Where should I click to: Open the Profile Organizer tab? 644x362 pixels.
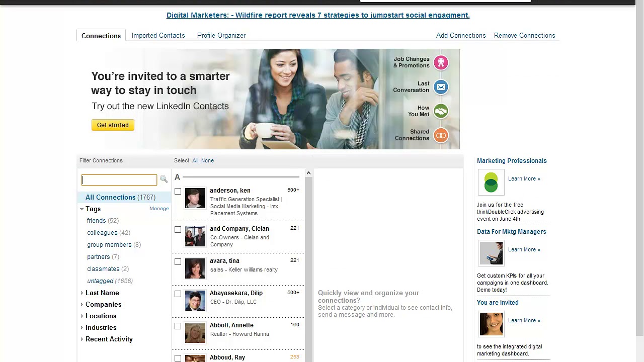coord(221,35)
